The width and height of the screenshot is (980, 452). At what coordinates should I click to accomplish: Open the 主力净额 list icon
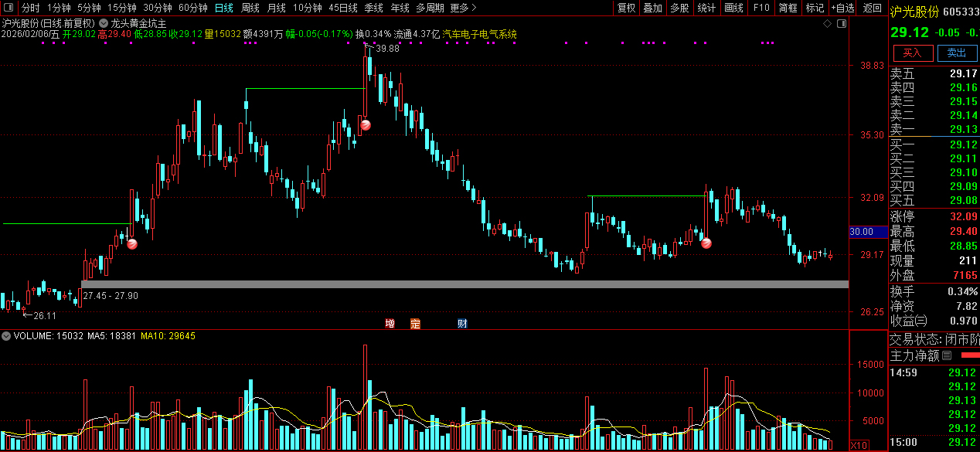click(x=947, y=355)
